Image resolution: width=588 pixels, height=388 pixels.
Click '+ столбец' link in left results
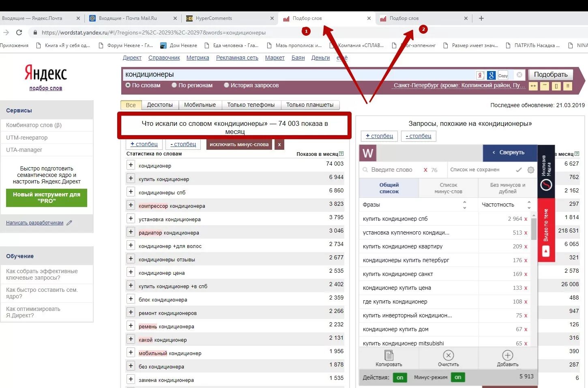click(144, 144)
